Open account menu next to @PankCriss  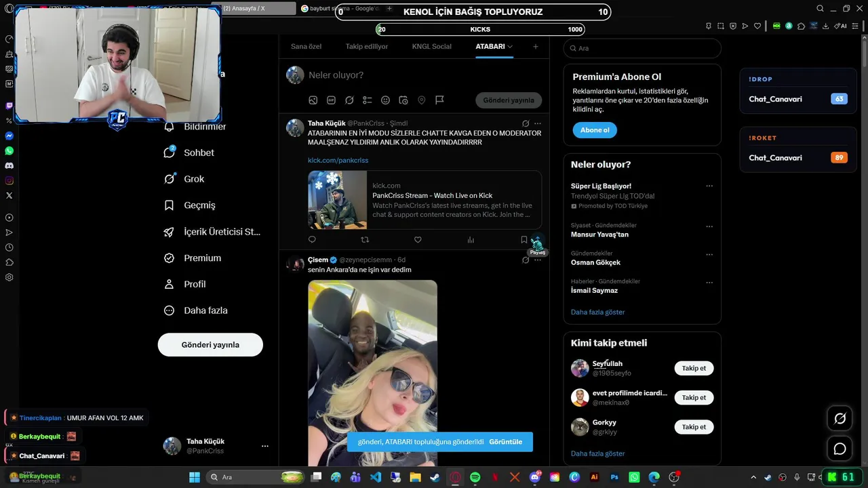click(265, 446)
